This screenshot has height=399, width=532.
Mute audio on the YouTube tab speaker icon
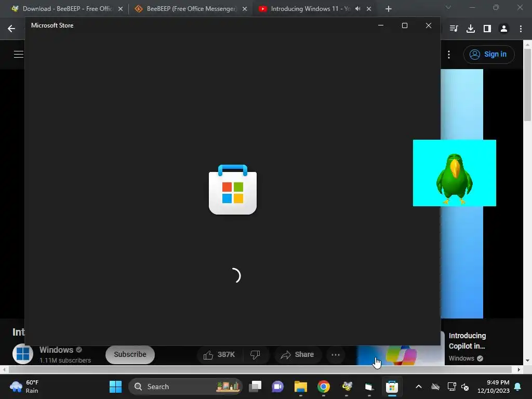357,9
